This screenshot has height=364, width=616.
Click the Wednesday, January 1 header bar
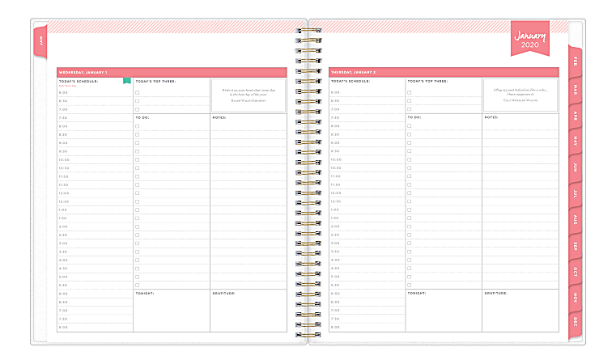coord(171,72)
